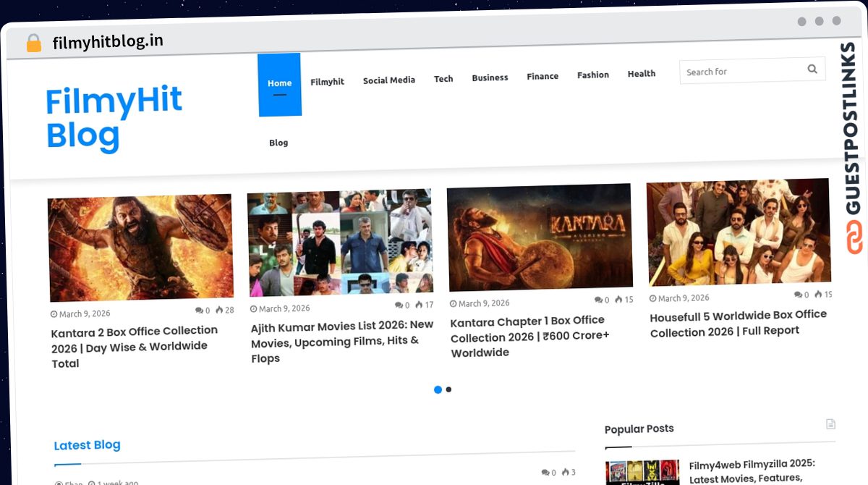Click comment icon under Kantara 2 post
This screenshot has height=485, width=868.
pos(199,311)
